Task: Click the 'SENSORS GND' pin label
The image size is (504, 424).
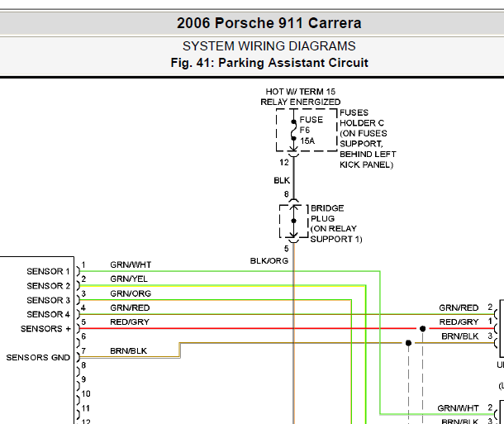Action: point(38,357)
